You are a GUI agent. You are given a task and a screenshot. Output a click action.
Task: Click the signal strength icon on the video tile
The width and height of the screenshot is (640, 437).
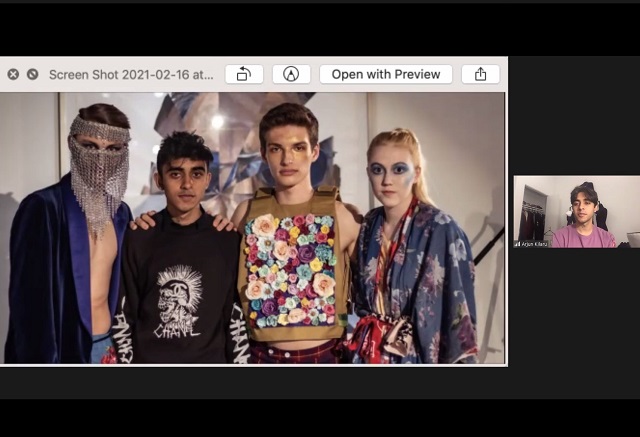pos(517,243)
